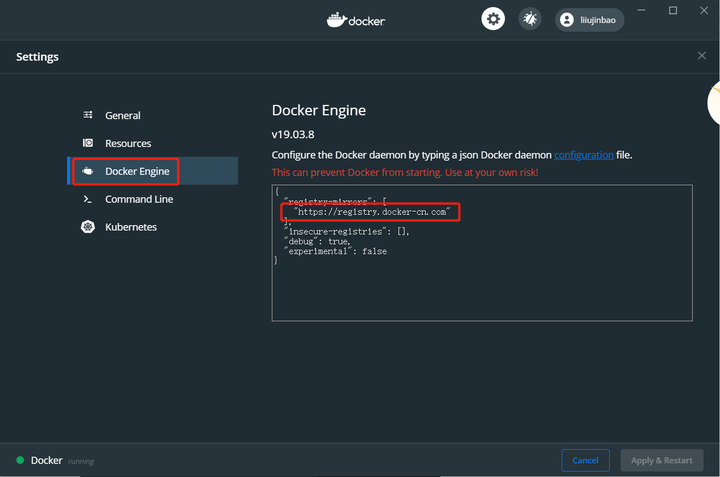Click the red risk warning text
Image resolution: width=720 pixels, height=477 pixels.
pos(405,173)
